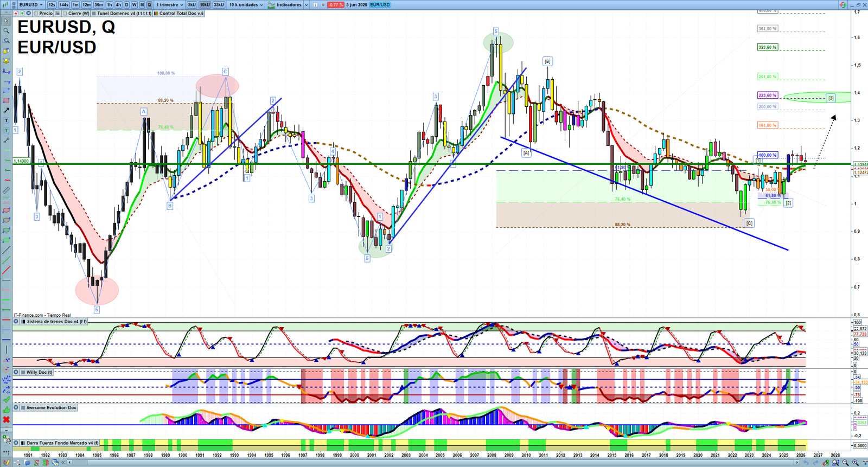Select the pointer cursor tool
Screen dimensions: 868x467
click(6, 21)
